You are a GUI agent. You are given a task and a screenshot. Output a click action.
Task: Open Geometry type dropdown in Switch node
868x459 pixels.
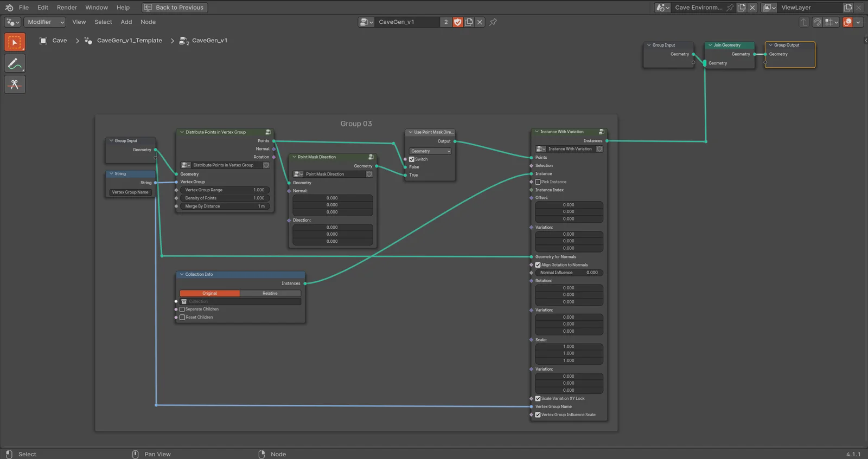430,151
